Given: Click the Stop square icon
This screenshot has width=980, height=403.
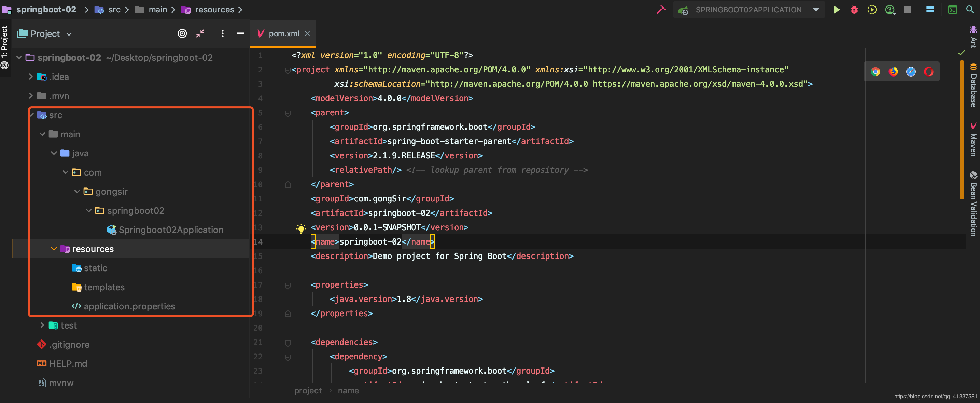Looking at the screenshot, I should [x=908, y=10].
